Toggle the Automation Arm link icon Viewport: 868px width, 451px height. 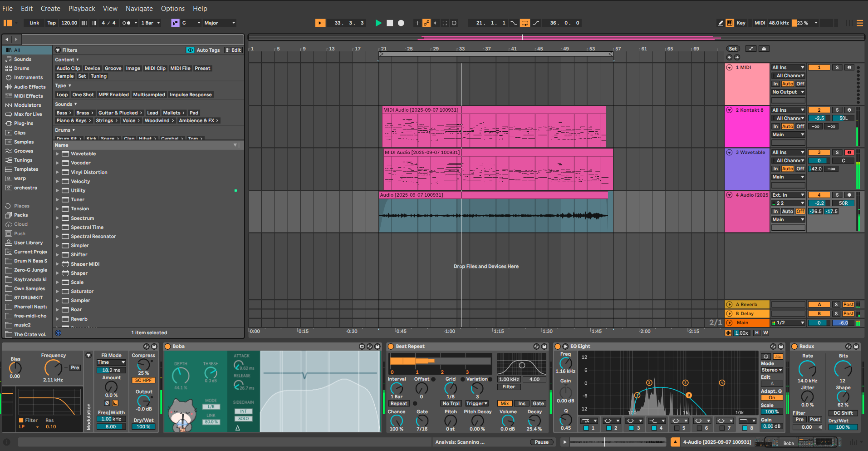pos(427,23)
